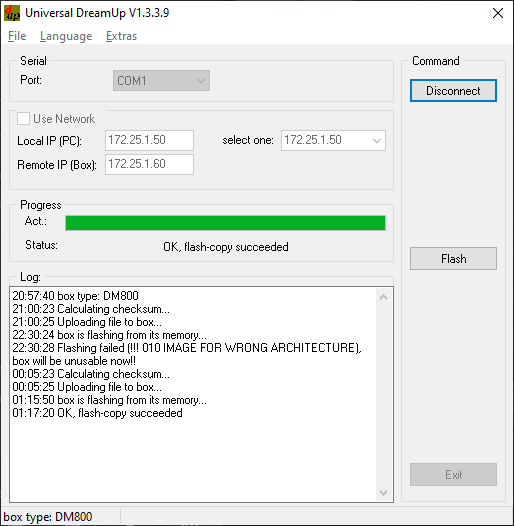The width and height of the screenshot is (514, 526).
Task: Click the box type DM800 status bar
Action: (x=48, y=517)
